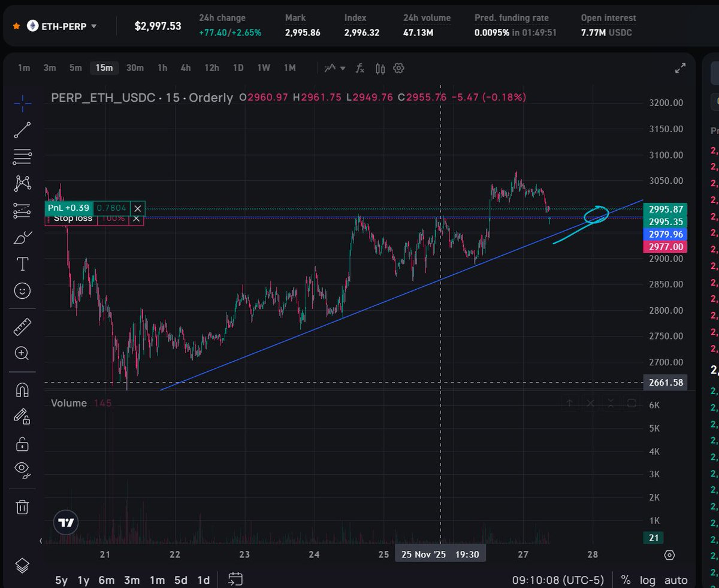This screenshot has width=719, height=588.
Task: Maximize the Volume pane
Action: [x=632, y=403]
